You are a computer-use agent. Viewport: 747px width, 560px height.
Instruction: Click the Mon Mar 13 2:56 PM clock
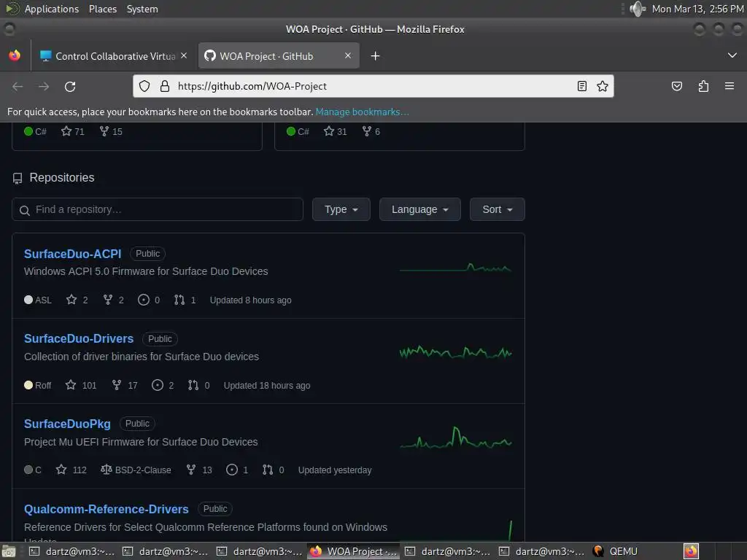click(x=698, y=9)
